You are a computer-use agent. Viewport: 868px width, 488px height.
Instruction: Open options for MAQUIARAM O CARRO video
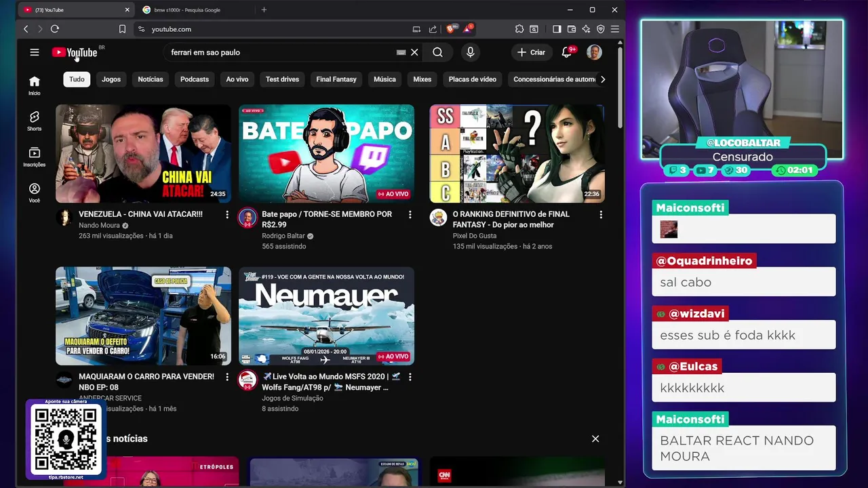coord(227,377)
